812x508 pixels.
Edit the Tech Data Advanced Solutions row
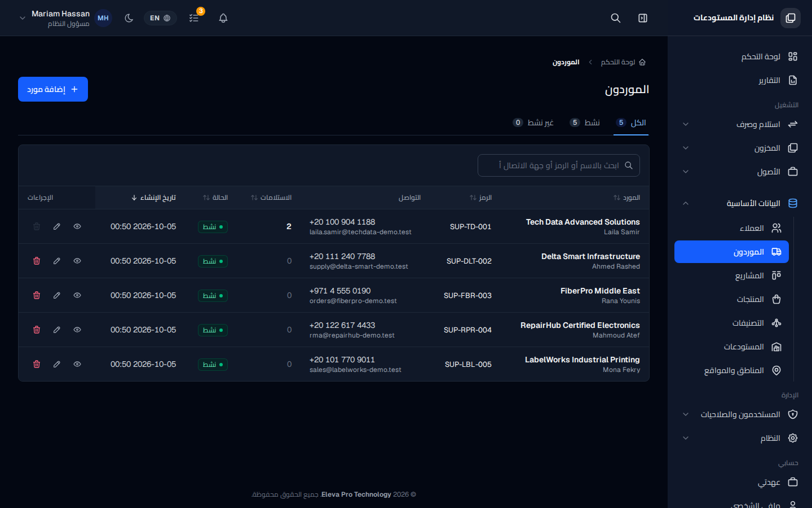pos(57,226)
